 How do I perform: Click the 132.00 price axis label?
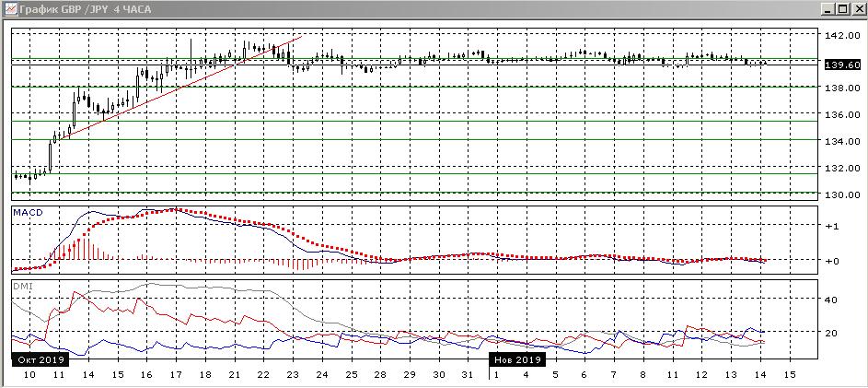(x=842, y=168)
